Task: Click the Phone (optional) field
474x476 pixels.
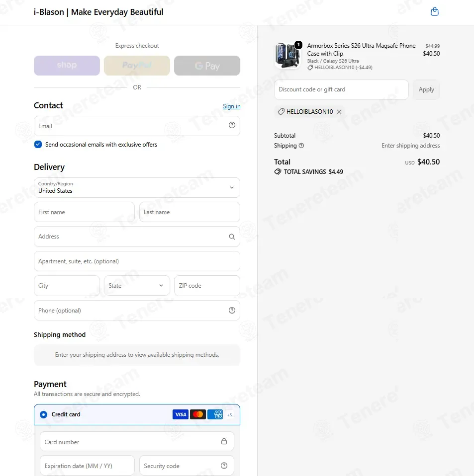Action: click(137, 310)
